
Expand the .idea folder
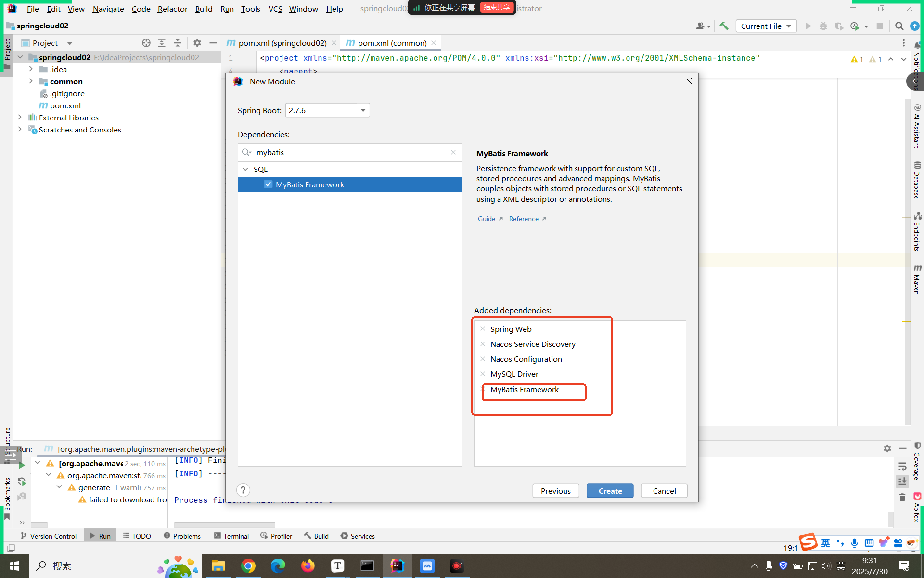point(31,69)
